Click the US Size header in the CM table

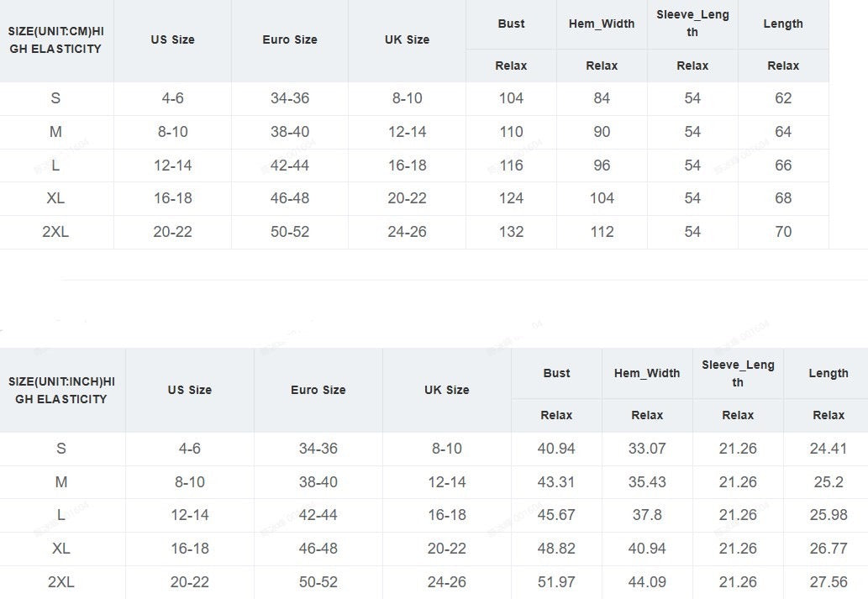click(x=172, y=39)
